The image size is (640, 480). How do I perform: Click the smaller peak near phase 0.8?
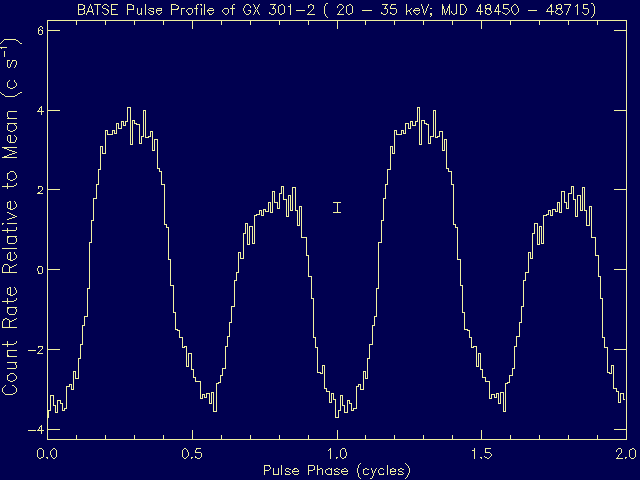click(x=283, y=189)
